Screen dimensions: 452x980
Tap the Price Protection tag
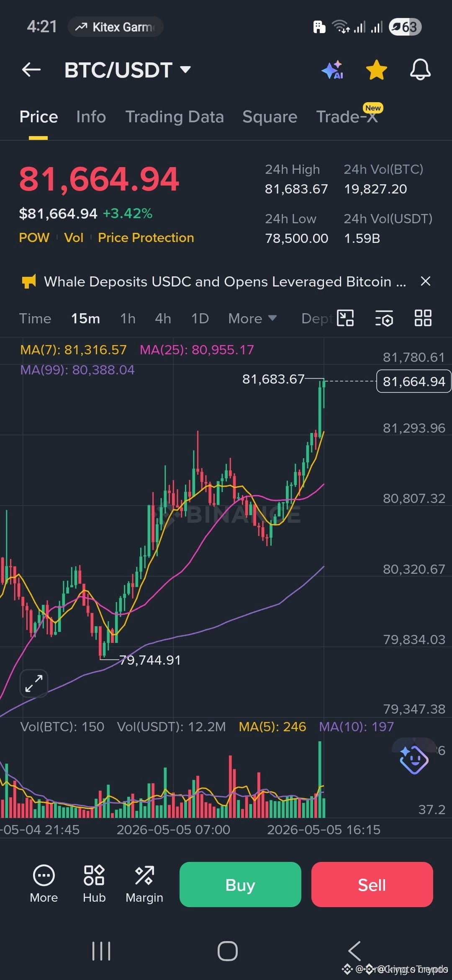coord(146,237)
